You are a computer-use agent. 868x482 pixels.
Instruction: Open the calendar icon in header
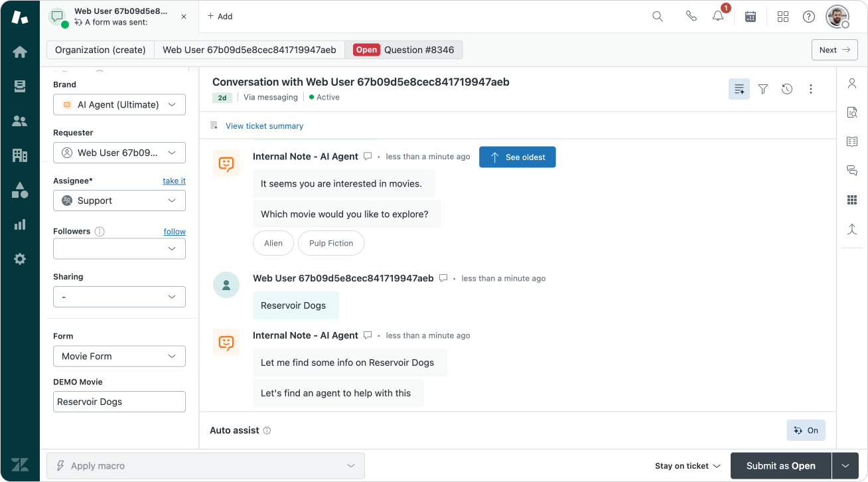751,17
